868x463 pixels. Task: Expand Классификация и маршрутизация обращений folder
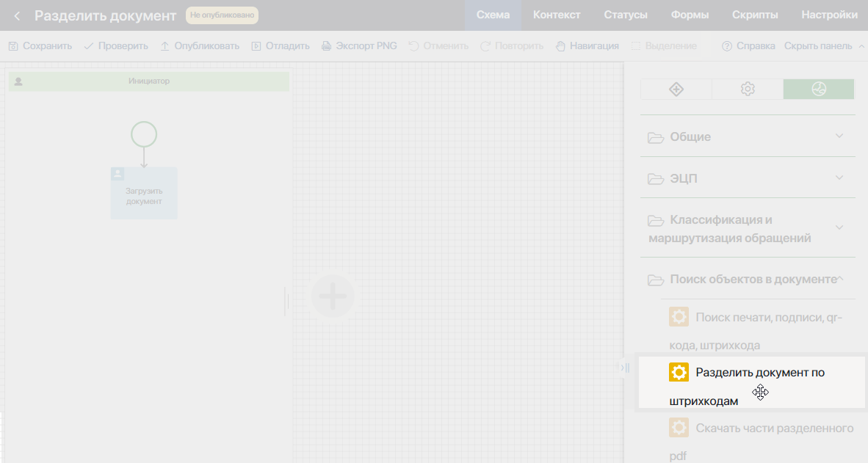748,228
